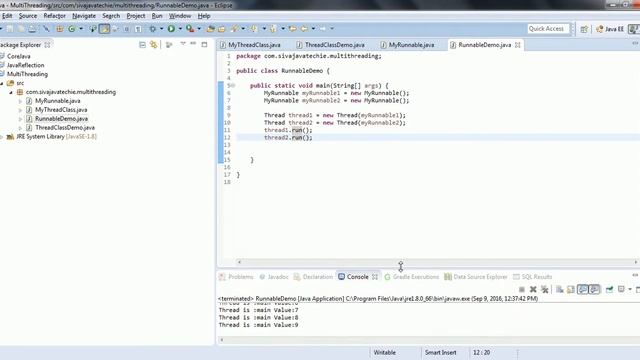Open the Run menu
The height and width of the screenshot is (360, 640).
point(157,16)
